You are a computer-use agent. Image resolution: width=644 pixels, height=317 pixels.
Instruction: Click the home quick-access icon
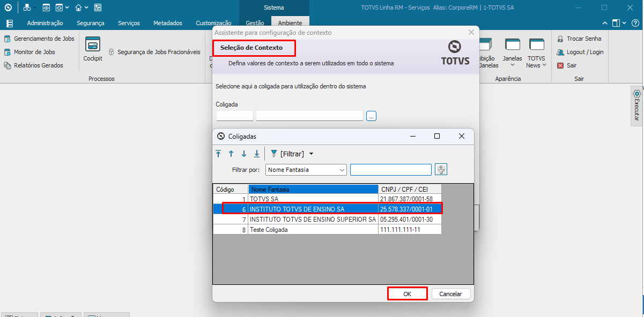[x=78, y=7]
